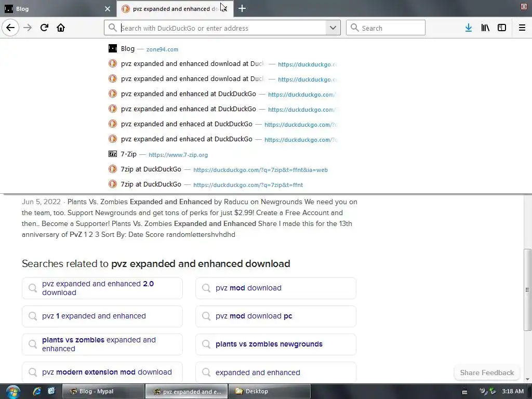
Task: Select first 'pvz expanded and enhanced at DuckDuckGo' entry
Action: click(222, 94)
